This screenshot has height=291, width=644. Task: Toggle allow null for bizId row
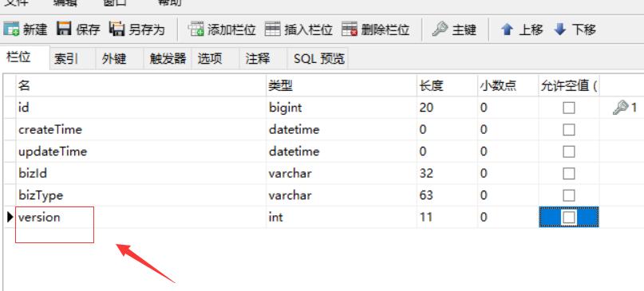pos(568,173)
